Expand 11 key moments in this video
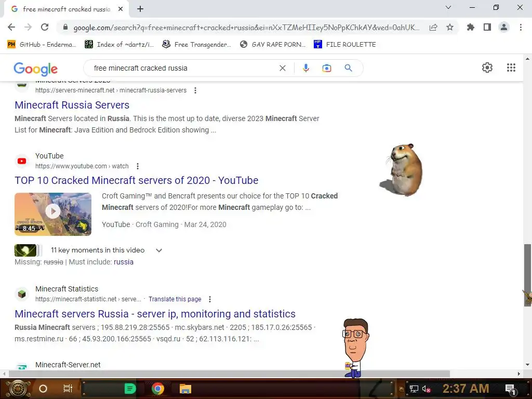This screenshot has width=532, height=399. (159, 250)
